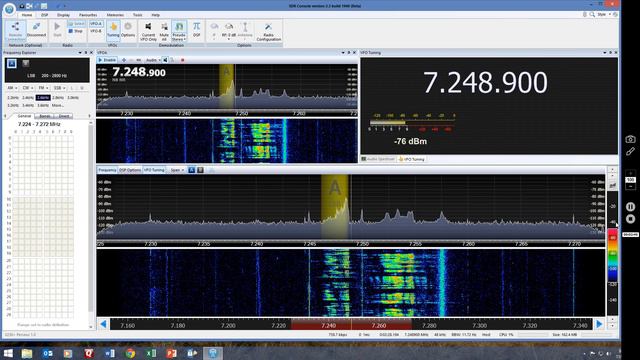The image size is (640, 360).
Task: Open the Tools ribbon tab
Action: click(x=138, y=15)
